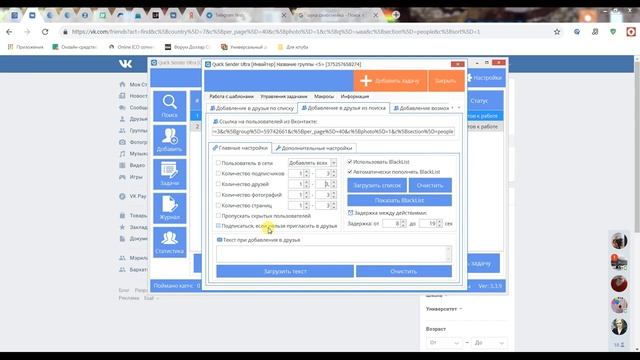Screen dimensions: 640x360
Task: Click the browser Reload icon
Action: click(x=45, y=32)
